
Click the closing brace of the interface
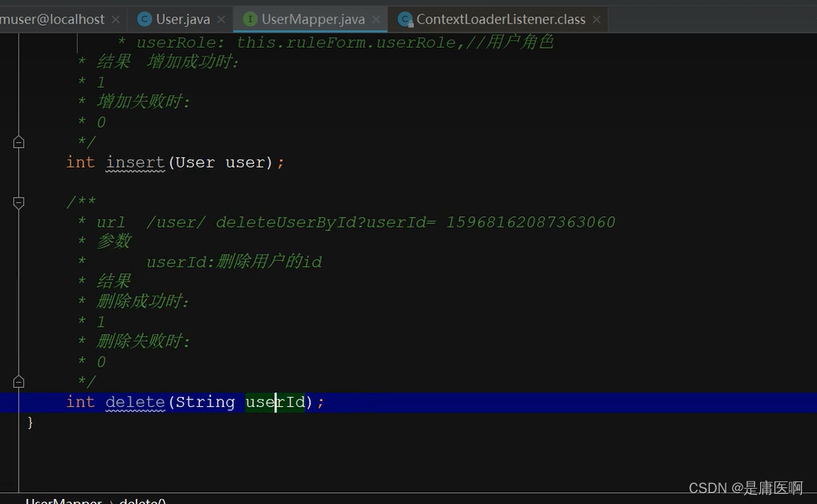click(x=30, y=422)
